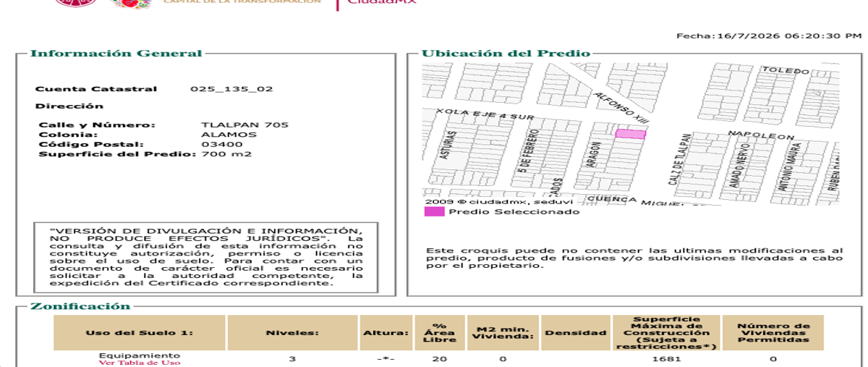Select the Cuenta Catastral value 025_135_02
Image resolution: width=868 pixels, height=367 pixels.
click(x=231, y=89)
